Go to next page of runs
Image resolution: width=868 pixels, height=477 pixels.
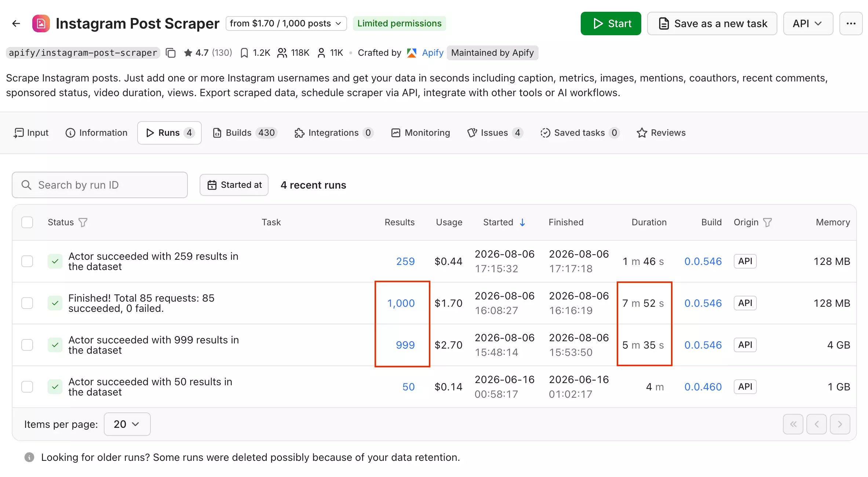point(840,424)
